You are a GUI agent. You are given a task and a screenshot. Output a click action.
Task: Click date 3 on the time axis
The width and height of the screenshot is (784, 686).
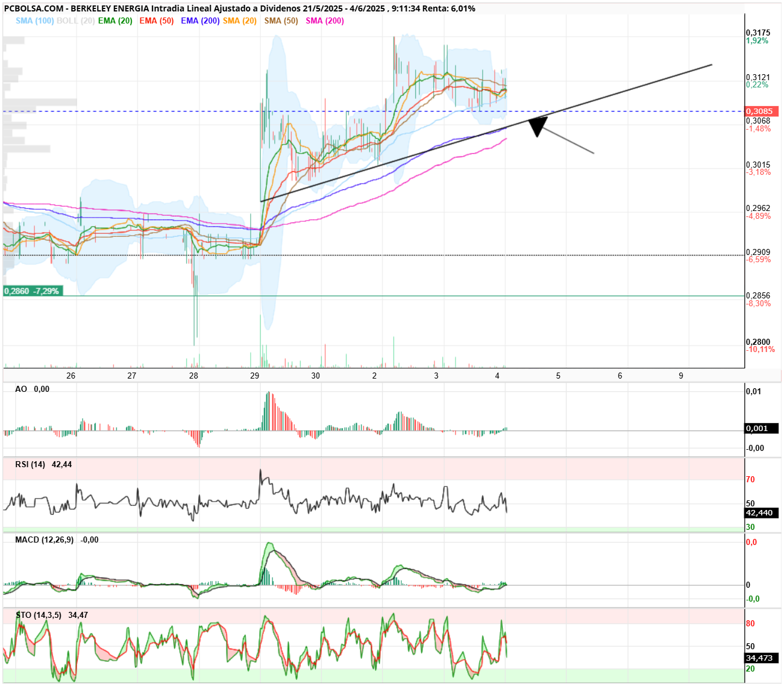coord(436,376)
